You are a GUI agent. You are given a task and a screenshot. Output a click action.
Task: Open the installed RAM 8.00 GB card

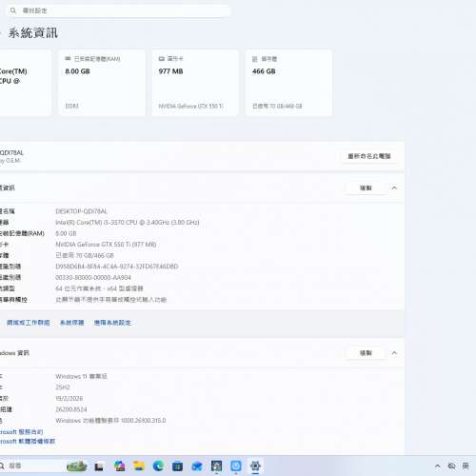point(102,83)
